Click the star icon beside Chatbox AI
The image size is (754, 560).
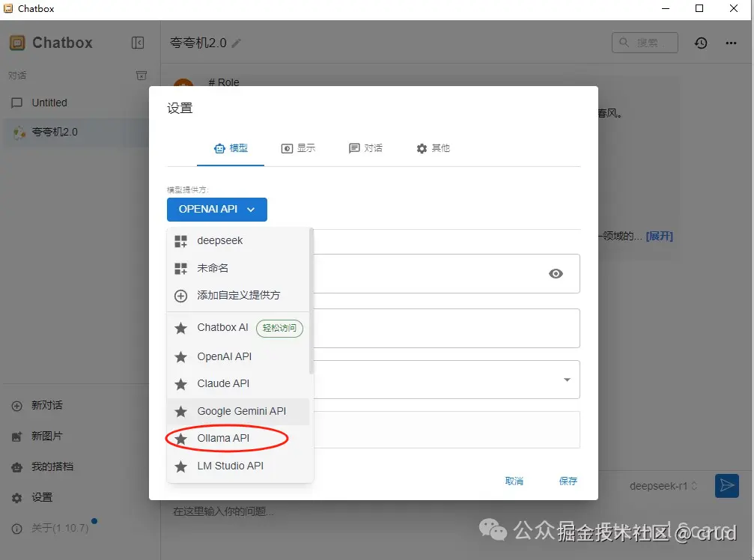click(180, 329)
